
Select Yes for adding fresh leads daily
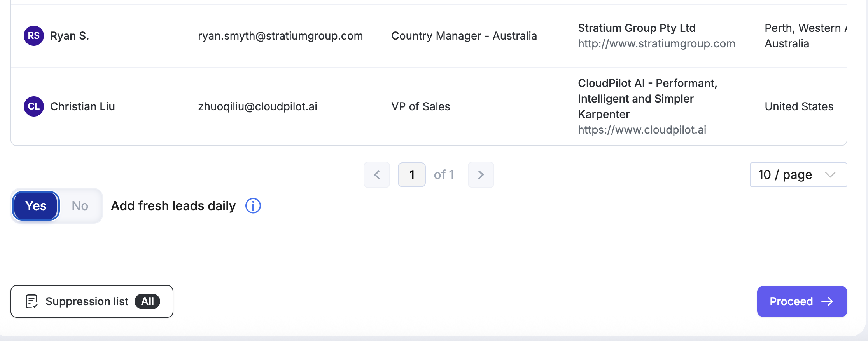pos(36,206)
